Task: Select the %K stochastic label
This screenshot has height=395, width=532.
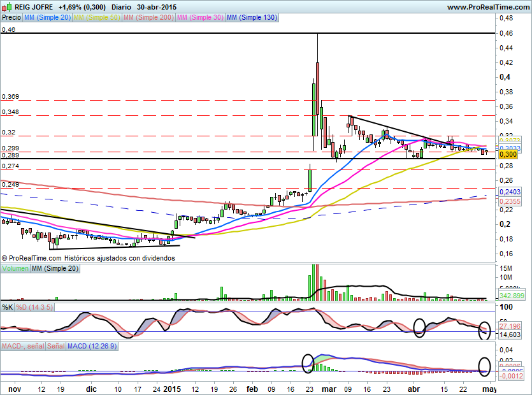Action: (x=7, y=308)
